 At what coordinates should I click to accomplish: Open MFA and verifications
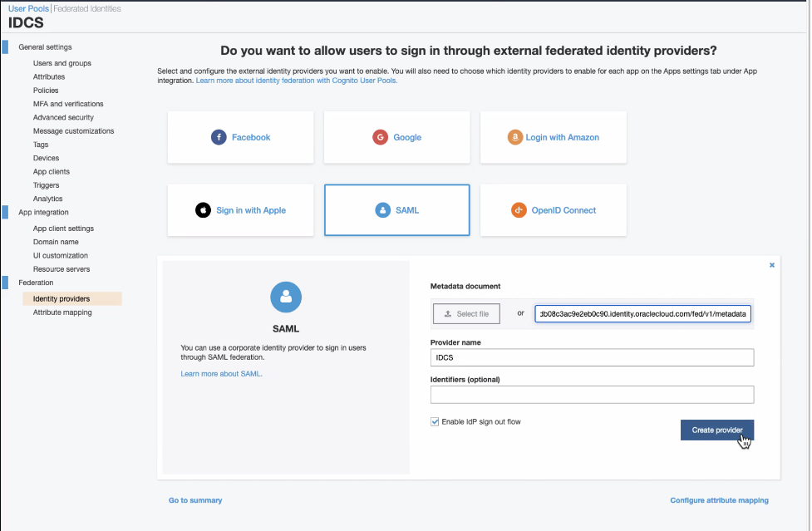click(x=68, y=104)
